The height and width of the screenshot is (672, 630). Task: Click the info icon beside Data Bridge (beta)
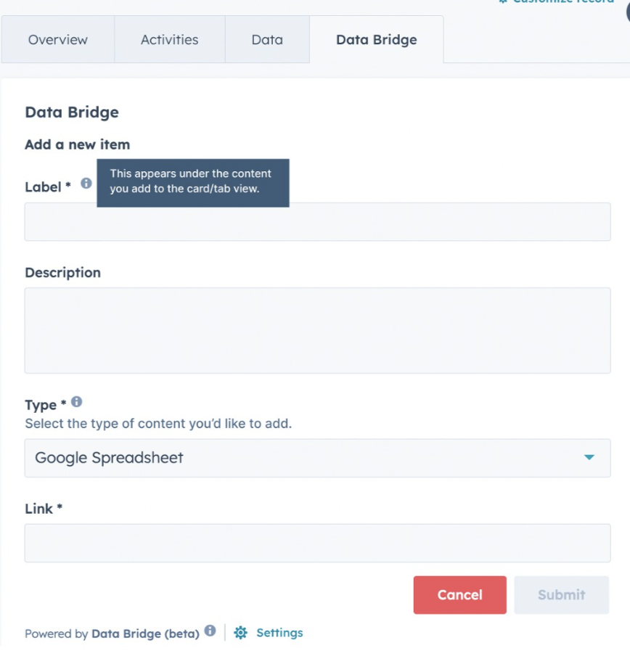pyautogui.click(x=210, y=630)
